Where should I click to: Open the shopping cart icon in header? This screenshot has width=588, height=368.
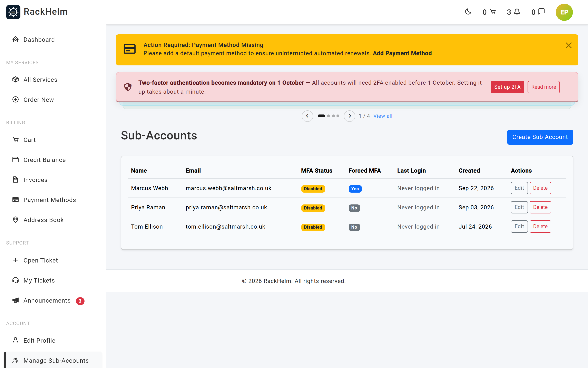tap(492, 12)
